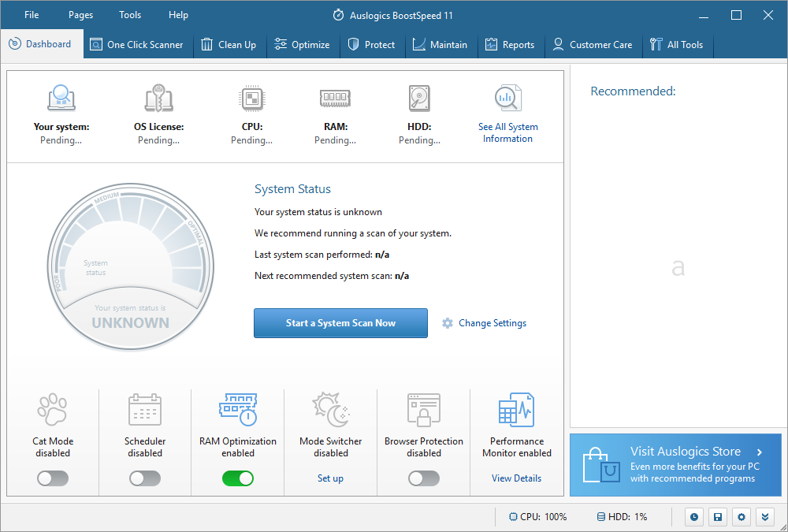The height and width of the screenshot is (532, 788).
Task: Open See All System Information link
Action: point(508,132)
